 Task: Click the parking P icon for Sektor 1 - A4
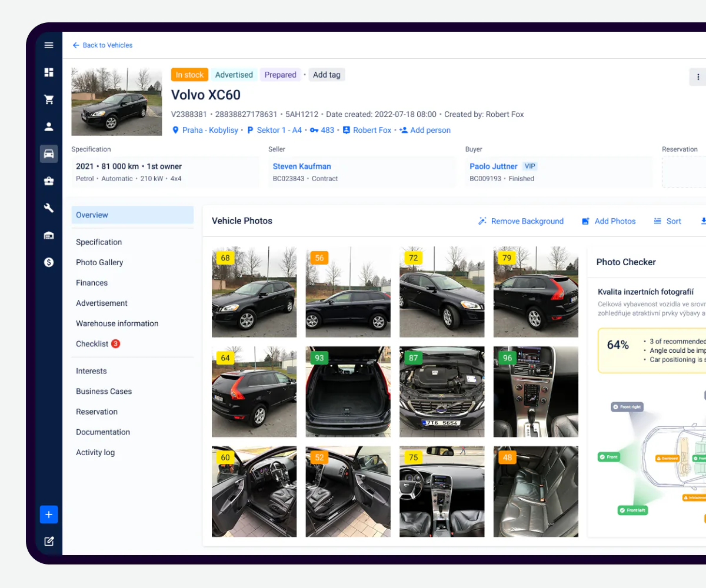tap(250, 130)
